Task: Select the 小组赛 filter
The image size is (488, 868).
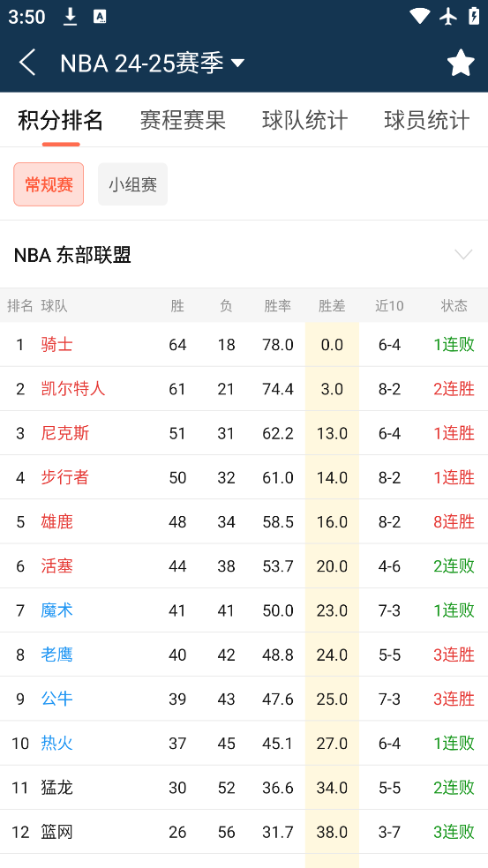Action: pyautogui.click(x=133, y=184)
